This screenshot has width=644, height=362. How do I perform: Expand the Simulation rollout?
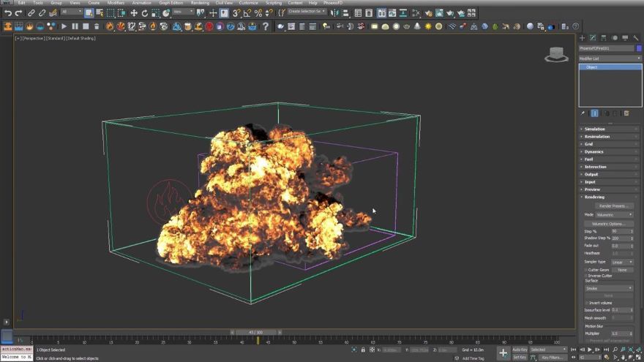[x=595, y=129]
